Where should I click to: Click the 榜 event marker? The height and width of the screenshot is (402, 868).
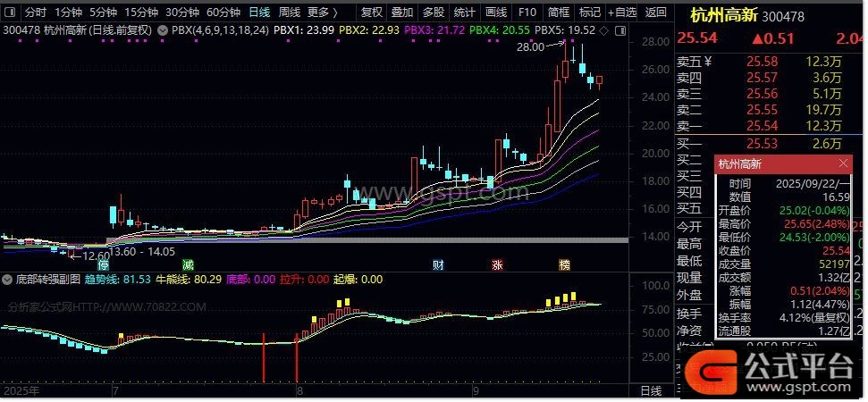tap(564, 265)
